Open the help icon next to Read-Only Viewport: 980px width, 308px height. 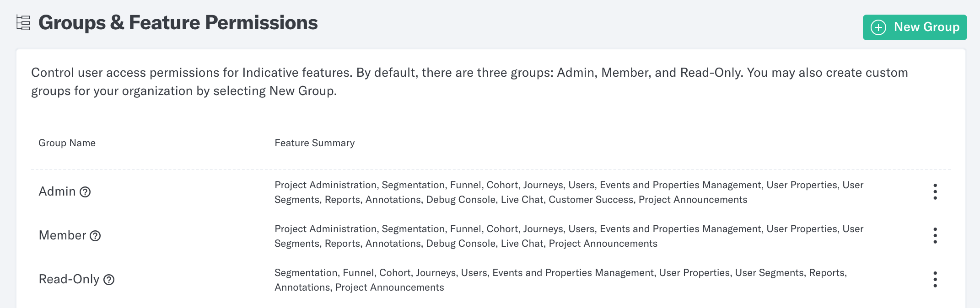109,280
